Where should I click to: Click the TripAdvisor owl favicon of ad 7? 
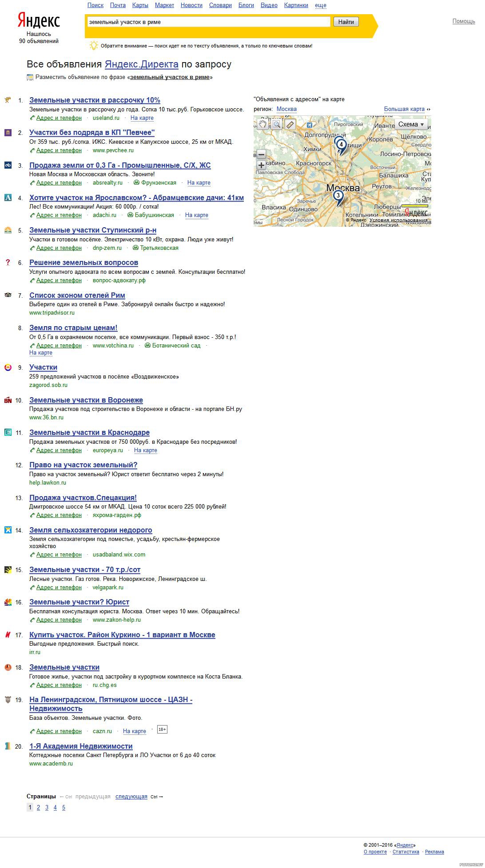(x=8, y=295)
